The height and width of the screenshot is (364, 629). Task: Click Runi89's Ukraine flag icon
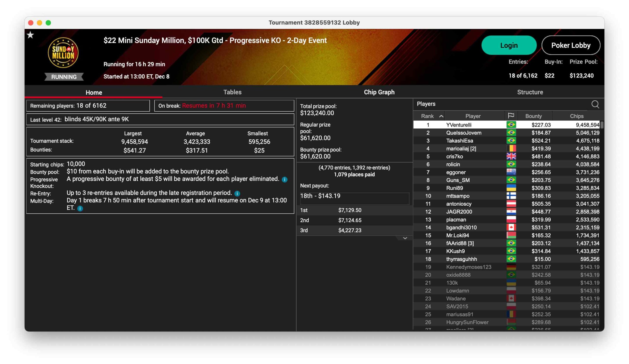(x=511, y=188)
